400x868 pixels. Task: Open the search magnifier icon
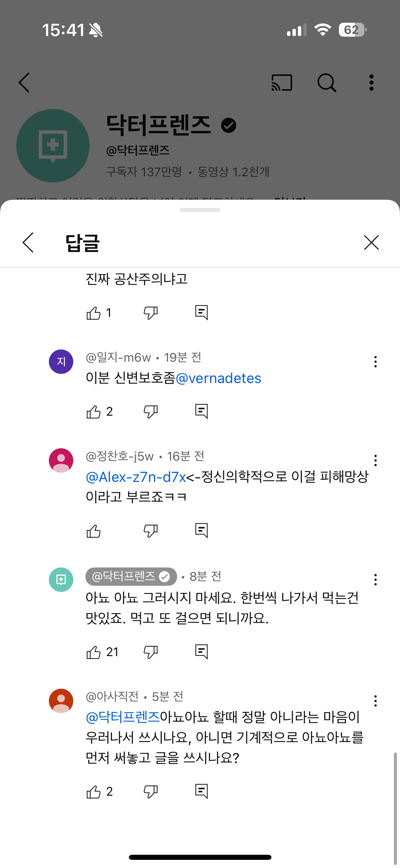click(x=326, y=83)
